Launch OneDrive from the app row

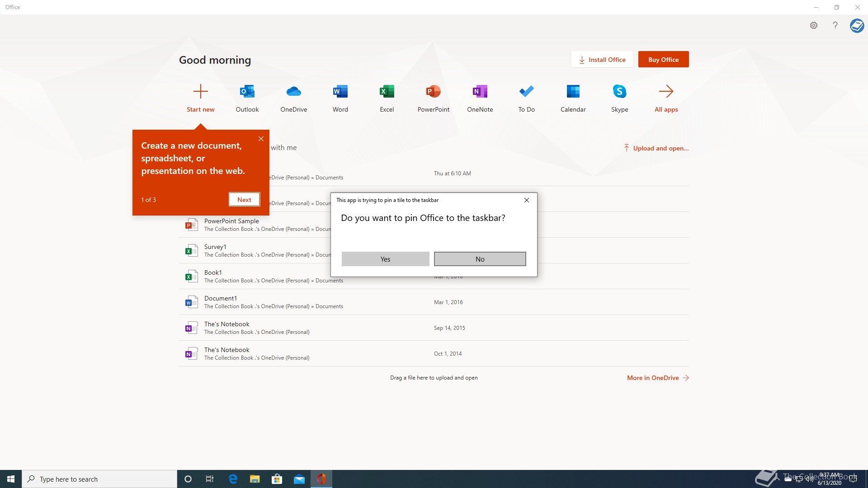[294, 92]
